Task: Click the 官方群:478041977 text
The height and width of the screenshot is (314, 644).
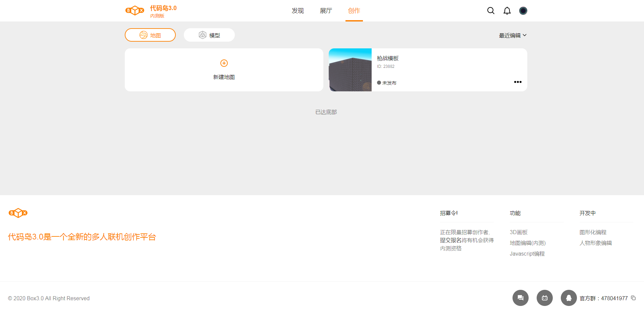Action: point(604,298)
